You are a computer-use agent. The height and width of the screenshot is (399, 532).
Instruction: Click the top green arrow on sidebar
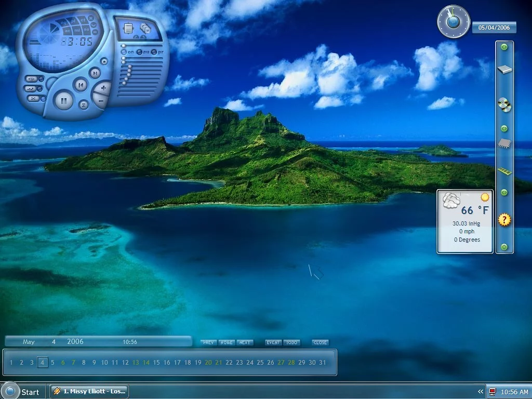pos(504,48)
